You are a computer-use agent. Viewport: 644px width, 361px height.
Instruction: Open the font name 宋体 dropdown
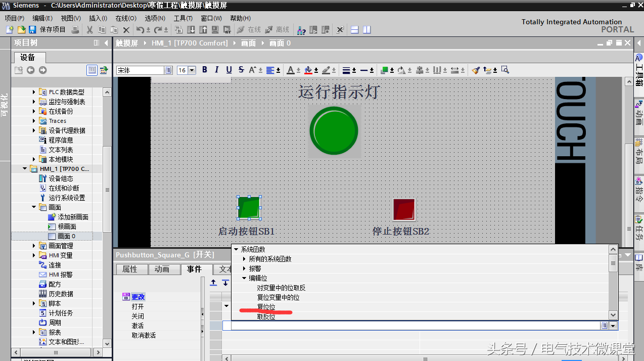(x=168, y=70)
